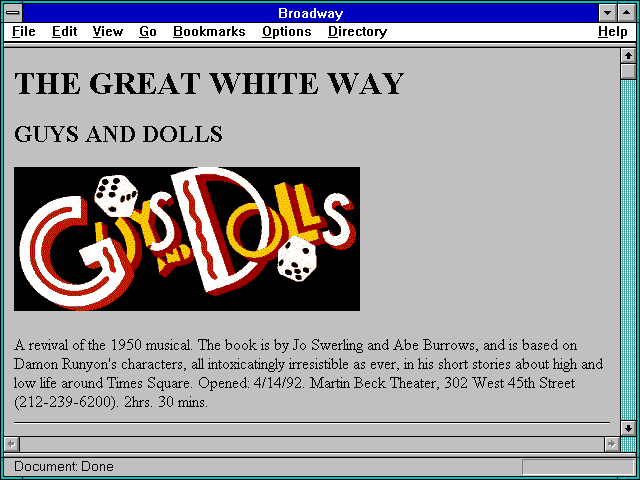Minimize the Broadway window

[x=607, y=13]
